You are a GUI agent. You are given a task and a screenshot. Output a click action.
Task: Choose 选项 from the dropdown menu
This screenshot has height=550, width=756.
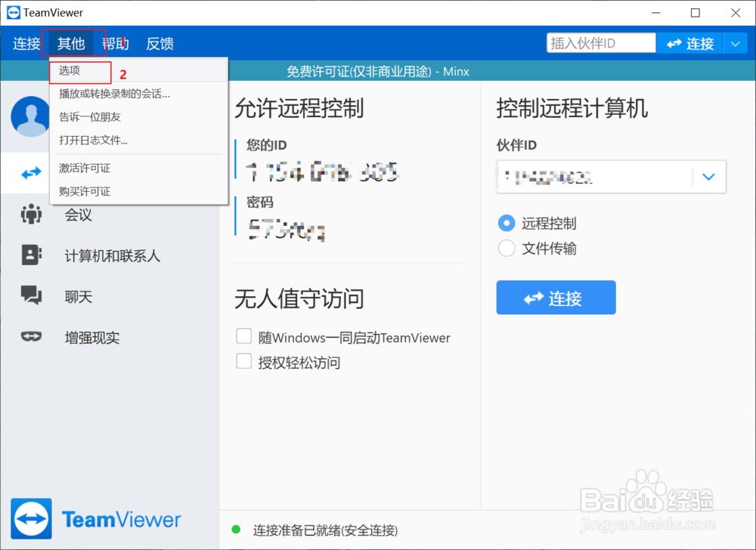tap(139, 70)
